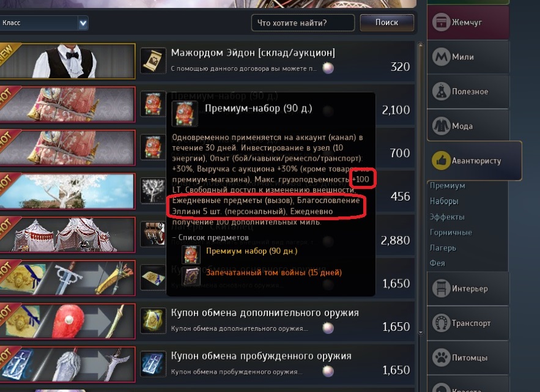Switch to the Горничные subcategory
The image size is (540, 392).
451,232
